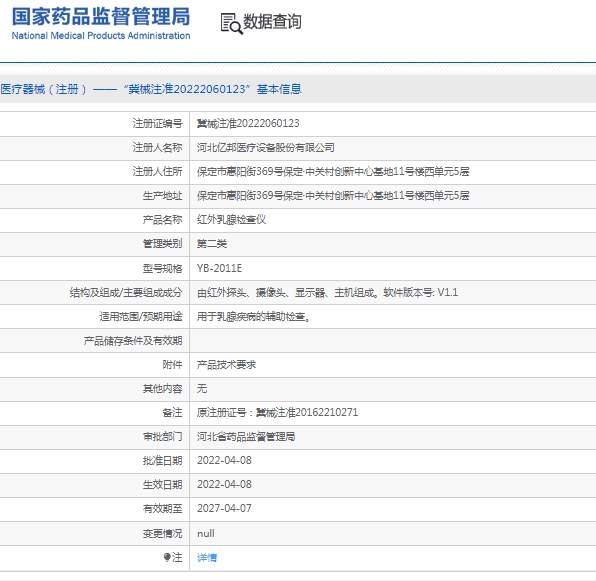
Task: Click the 注册人名称 row label
Action: coord(157,147)
